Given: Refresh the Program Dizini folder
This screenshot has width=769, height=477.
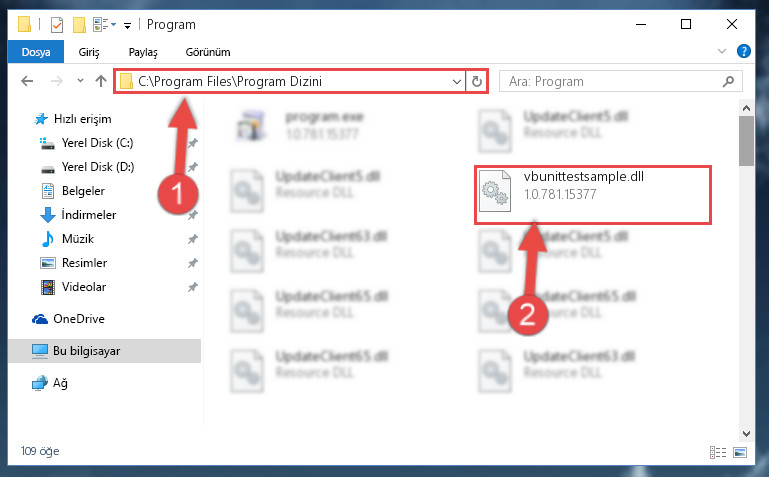Looking at the screenshot, I should [477, 81].
